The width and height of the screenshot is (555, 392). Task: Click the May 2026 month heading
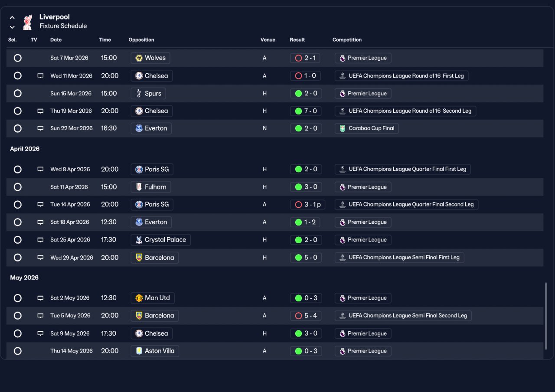(x=24, y=278)
